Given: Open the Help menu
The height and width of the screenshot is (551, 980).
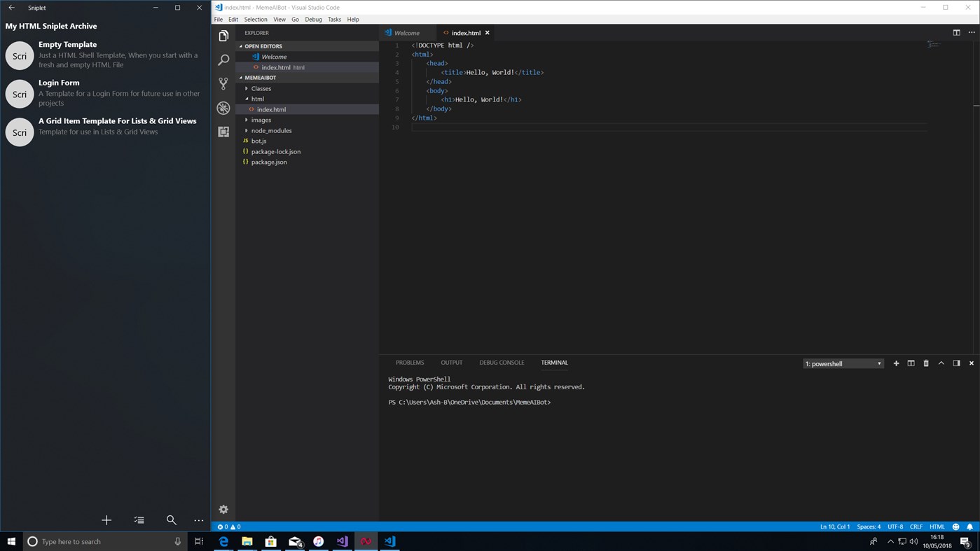Looking at the screenshot, I should pyautogui.click(x=353, y=20).
